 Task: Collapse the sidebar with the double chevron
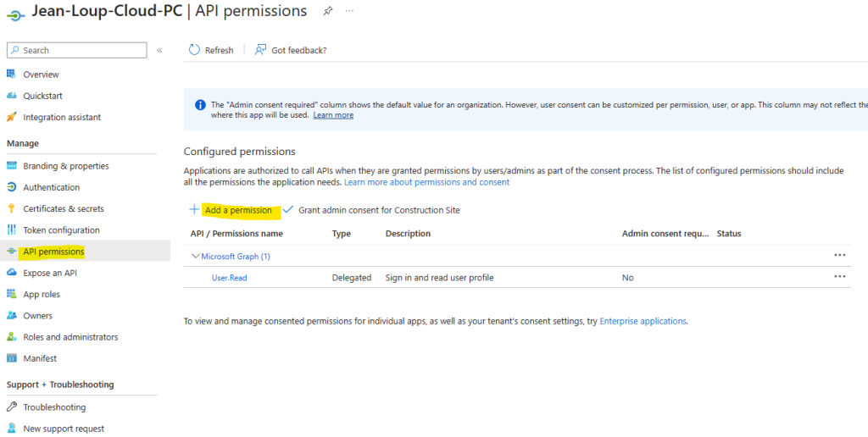click(x=159, y=50)
